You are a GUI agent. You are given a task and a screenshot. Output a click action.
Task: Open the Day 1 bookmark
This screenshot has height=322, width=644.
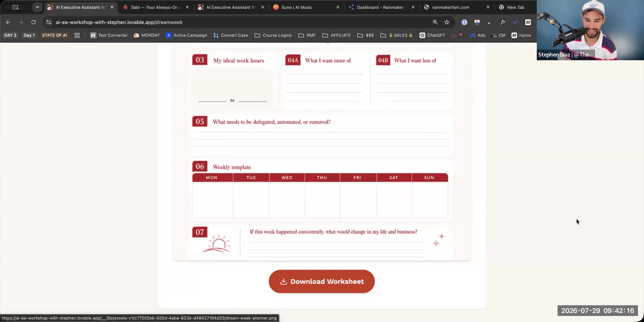point(29,35)
